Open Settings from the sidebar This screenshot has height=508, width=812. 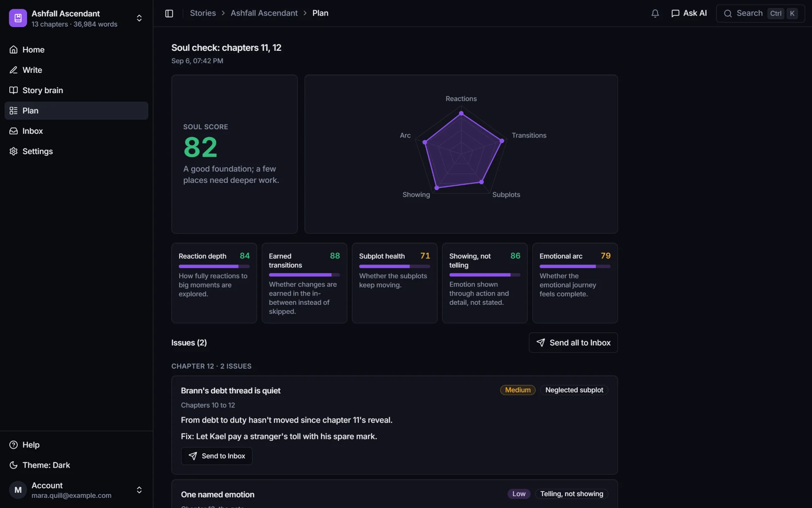[x=76, y=151]
